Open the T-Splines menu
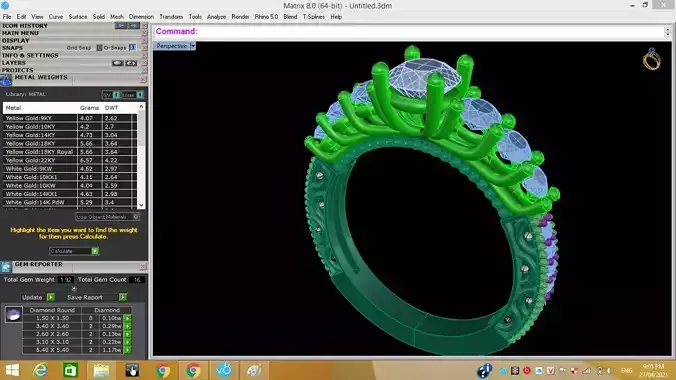Image resolution: width=676 pixels, height=380 pixels. [x=313, y=17]
